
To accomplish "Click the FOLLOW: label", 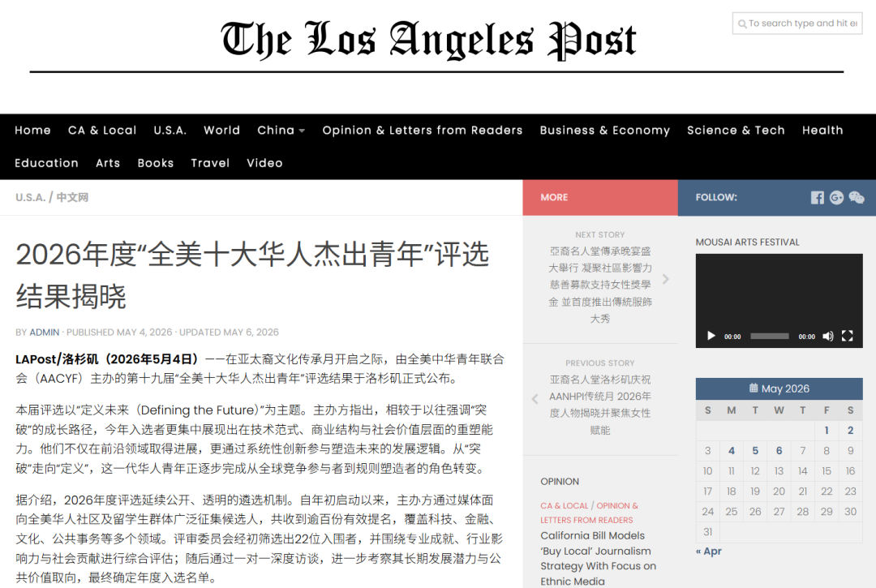I will (x=716, y=198).
